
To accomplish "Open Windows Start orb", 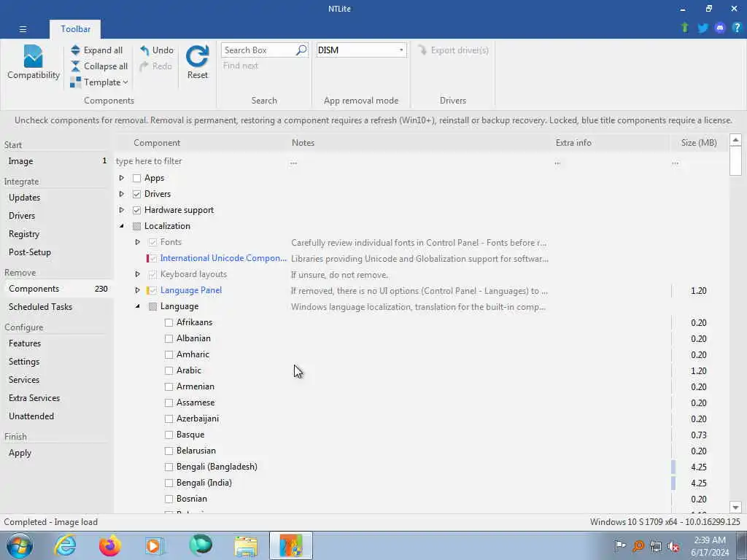I will point(20,545).
